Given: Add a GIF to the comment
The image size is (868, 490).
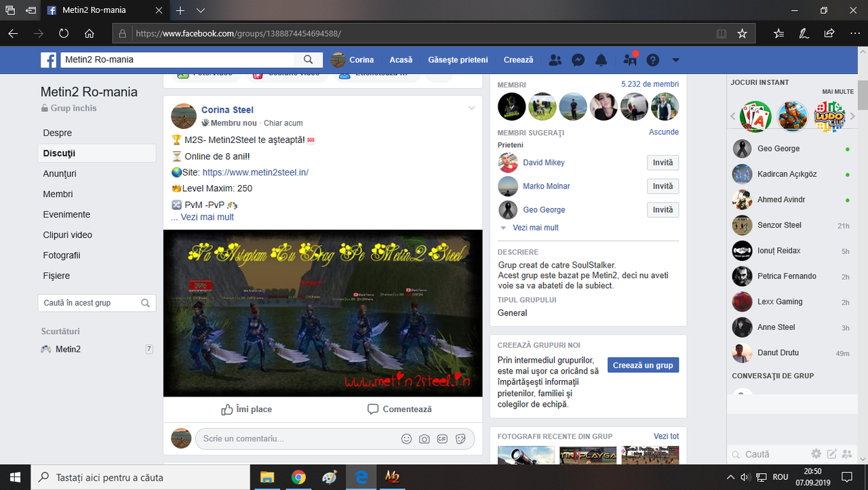Looking at the screenshot, I should tap(442, 438).
